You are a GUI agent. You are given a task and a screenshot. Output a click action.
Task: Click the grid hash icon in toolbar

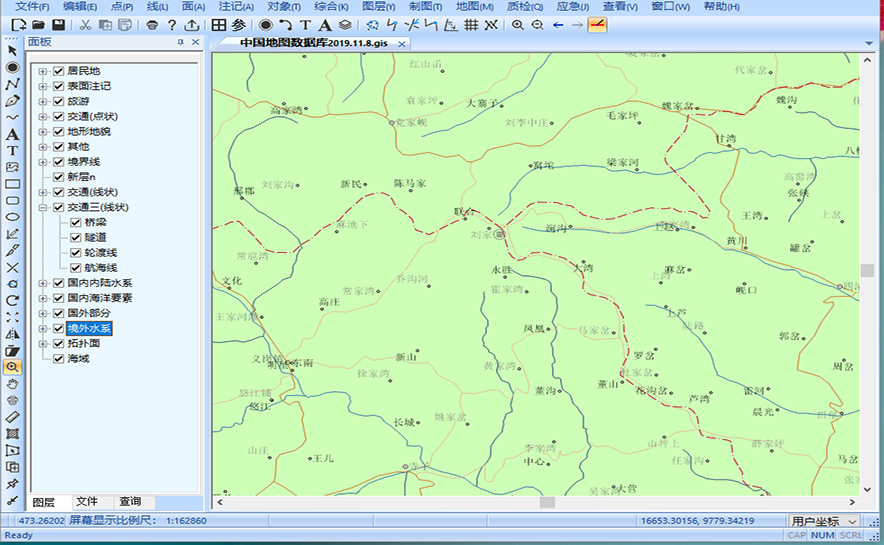[471, 24]
